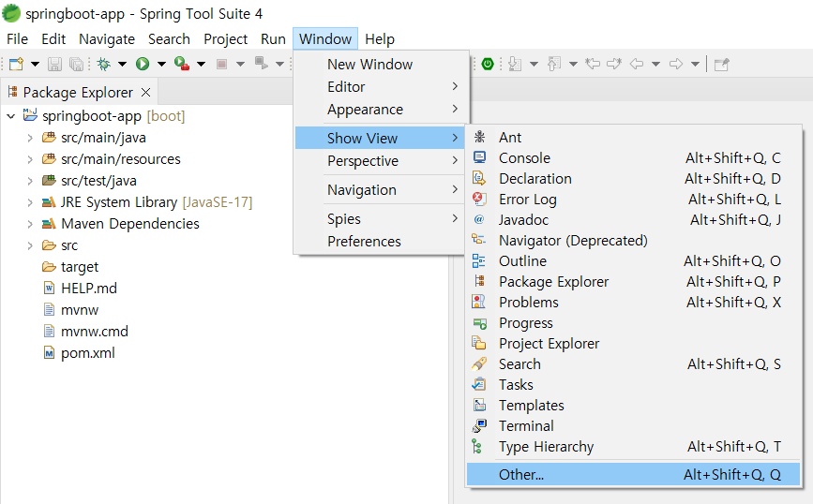This screenshot has width=813, height=504.
Task: Select the src/test/java source folder
Action: tap(98, 181)
